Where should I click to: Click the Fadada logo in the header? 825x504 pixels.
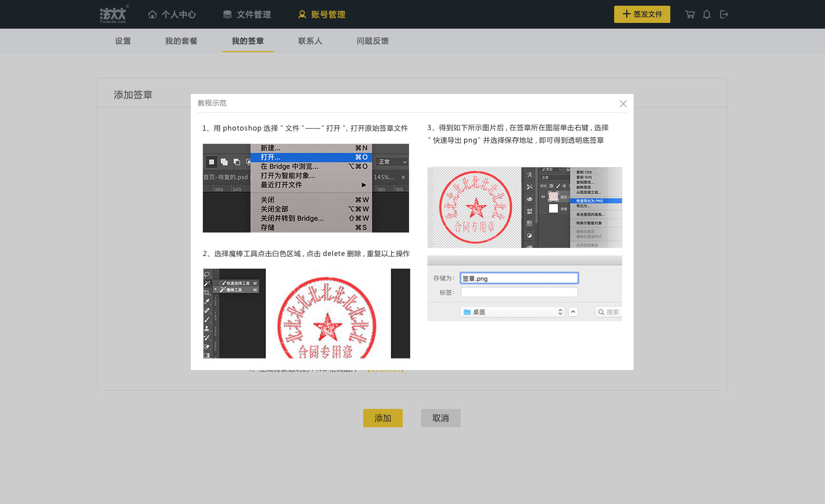pyautogui.click(x=114, y=14)
